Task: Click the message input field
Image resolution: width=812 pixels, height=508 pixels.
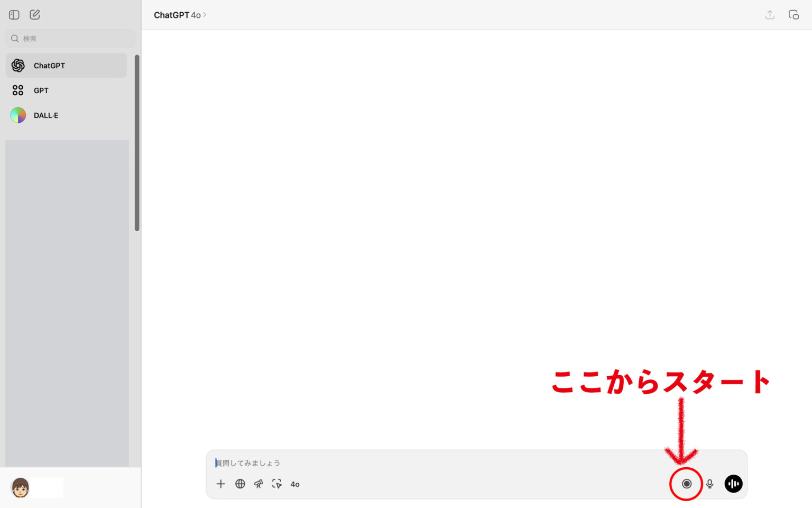Action: pos(423,463)
